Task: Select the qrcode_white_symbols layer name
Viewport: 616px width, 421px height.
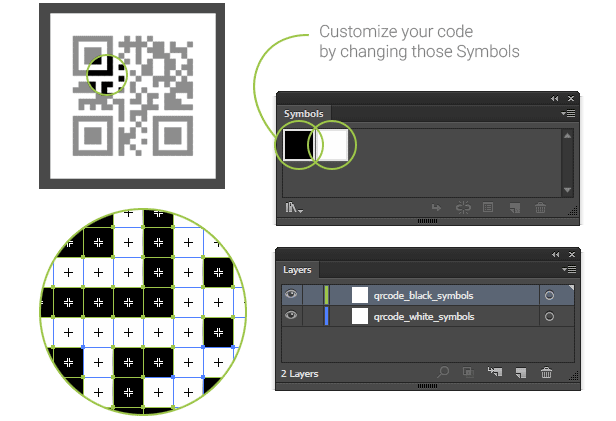Action: [x=424, y=317]
